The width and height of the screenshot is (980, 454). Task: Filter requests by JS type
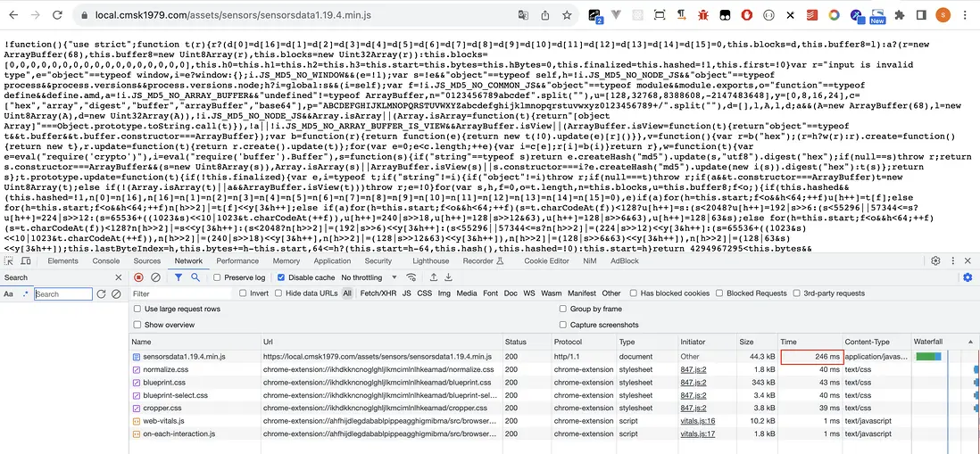click(406, 293)
